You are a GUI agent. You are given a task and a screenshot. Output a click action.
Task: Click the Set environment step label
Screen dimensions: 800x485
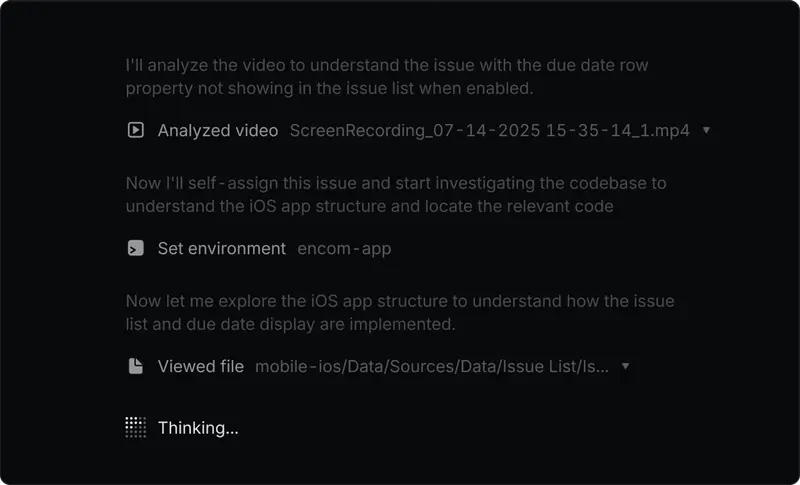pyautogui.click(x=221, y=248)
